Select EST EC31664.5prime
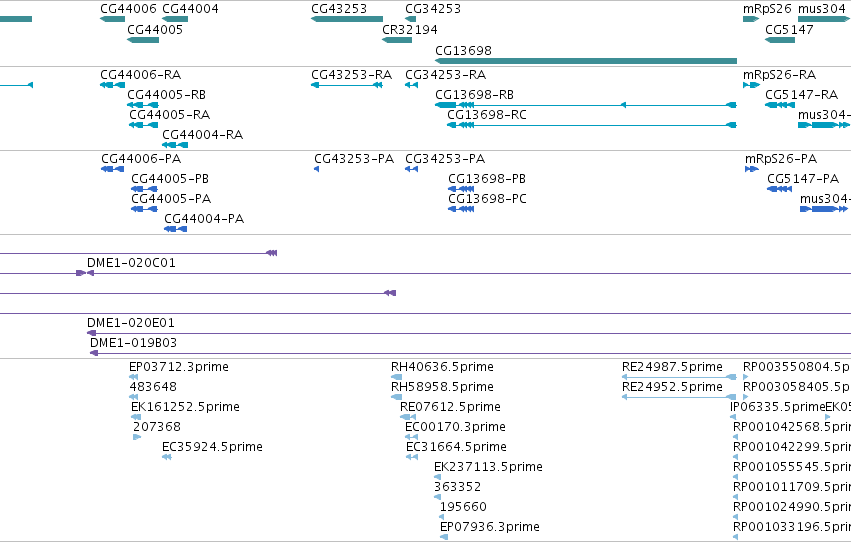The width and height of the screenshot is (851, 542). pos(456,447)
